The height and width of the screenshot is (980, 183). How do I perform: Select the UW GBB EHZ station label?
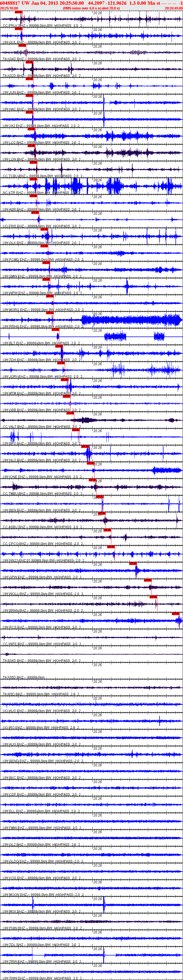click(13, 411)
